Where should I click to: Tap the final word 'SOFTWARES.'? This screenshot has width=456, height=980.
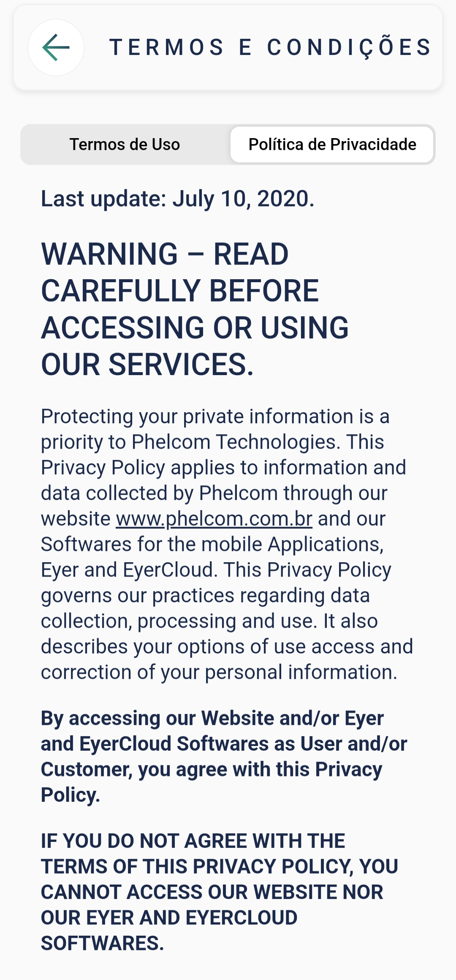[x=102, y=943]
